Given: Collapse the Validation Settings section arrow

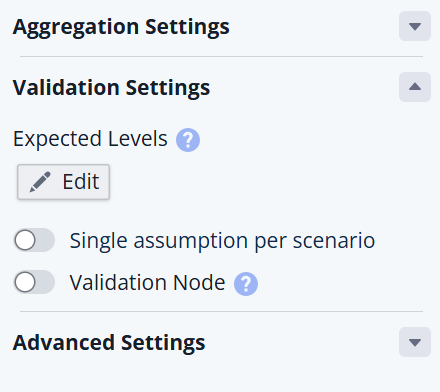Looking at the screenshot, I should click(x=415, y=87).
